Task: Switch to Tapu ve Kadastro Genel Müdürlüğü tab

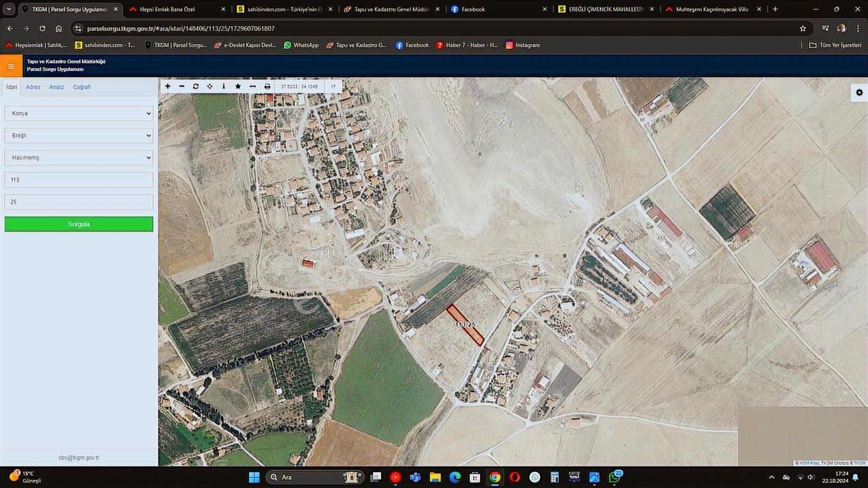Action: pos(391,9)
